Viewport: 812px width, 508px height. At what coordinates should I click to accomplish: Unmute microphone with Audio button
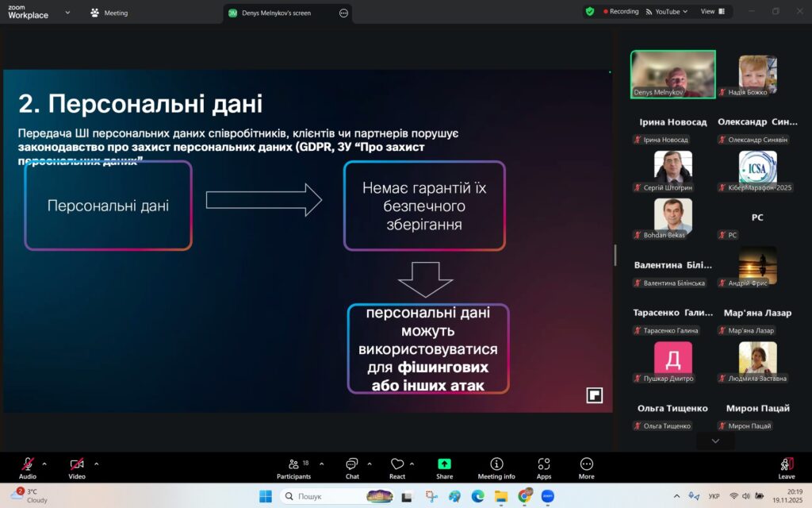tap(28, 467)
